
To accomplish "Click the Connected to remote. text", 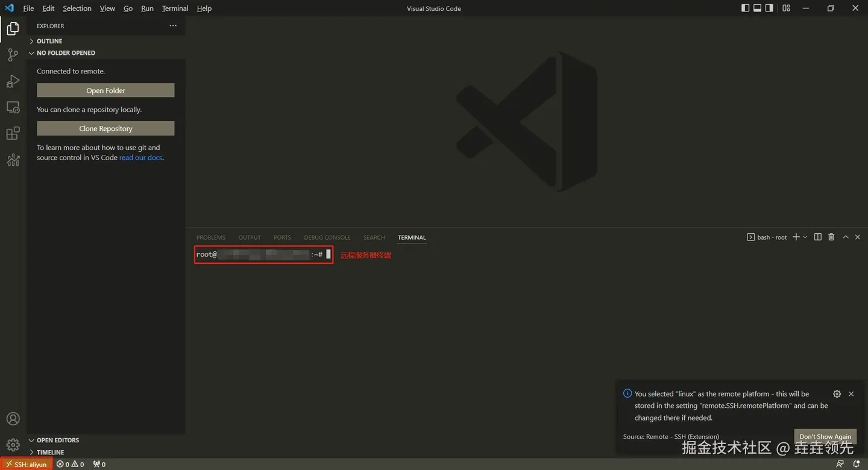I will click(x=71, y=71).
